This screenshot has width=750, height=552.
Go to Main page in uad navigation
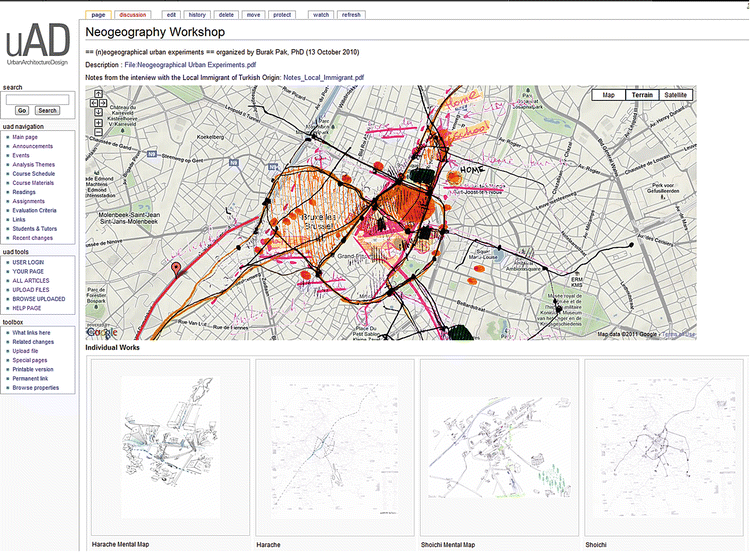click(x=25, y=137)
